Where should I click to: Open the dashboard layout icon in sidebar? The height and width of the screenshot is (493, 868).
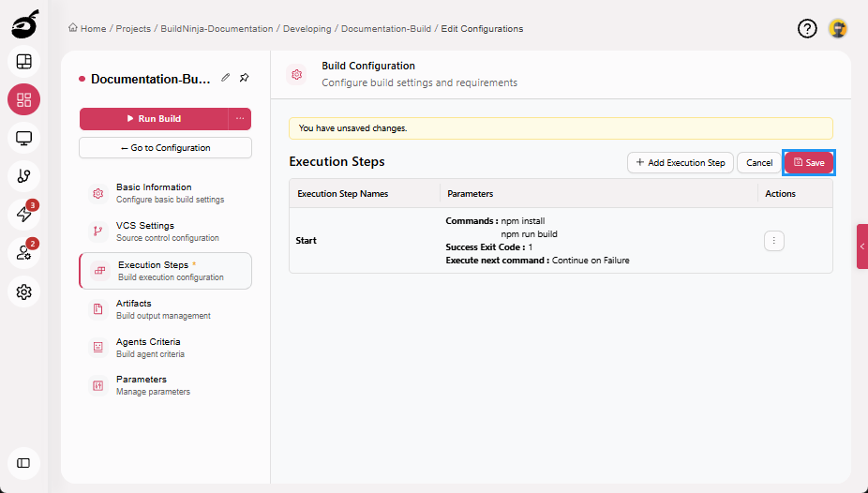23,62
